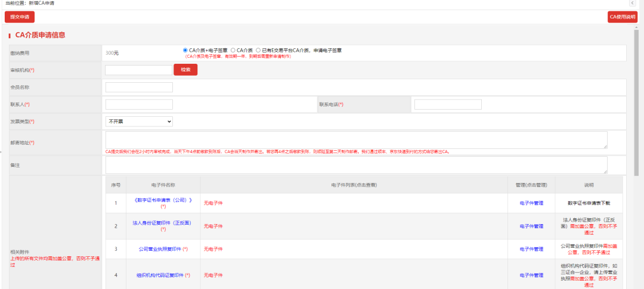The image size is (644, 289).
Task: Click the vertical page scrollbar
Action: pyautogui.click(x=637, y=102)
